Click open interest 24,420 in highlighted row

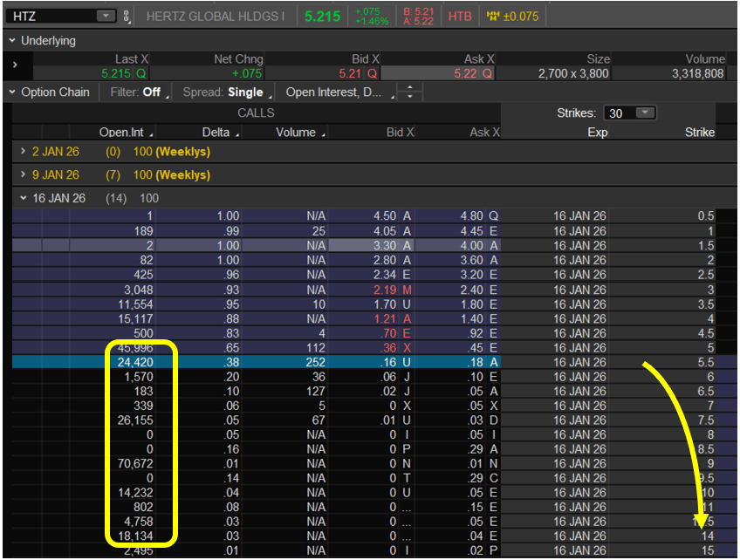click(x=135, y=362)
